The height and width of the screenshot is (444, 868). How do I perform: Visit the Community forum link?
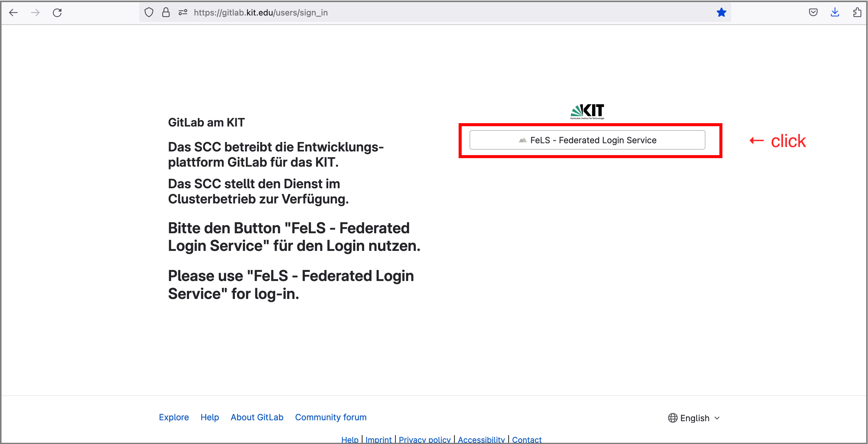point(331,417)
